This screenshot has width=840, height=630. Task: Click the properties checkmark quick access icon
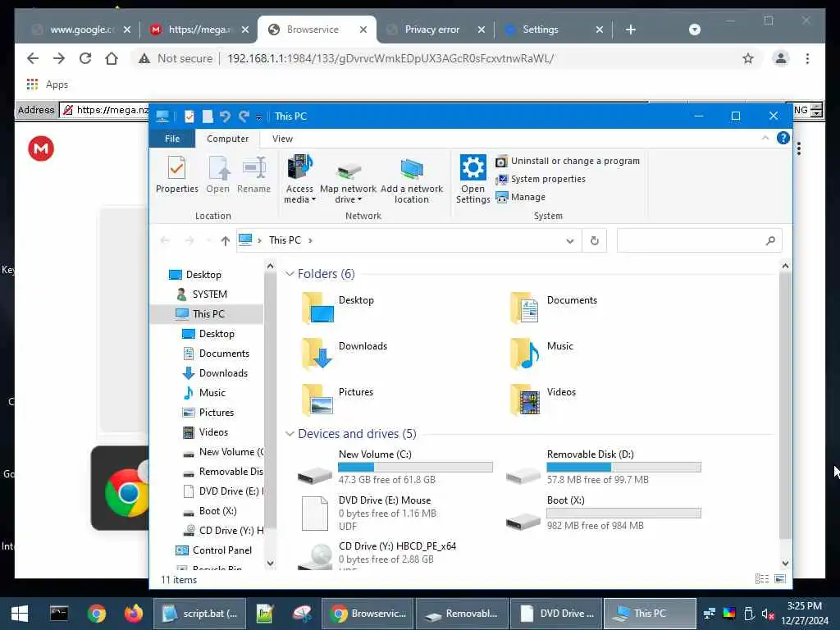click(189, 116)
